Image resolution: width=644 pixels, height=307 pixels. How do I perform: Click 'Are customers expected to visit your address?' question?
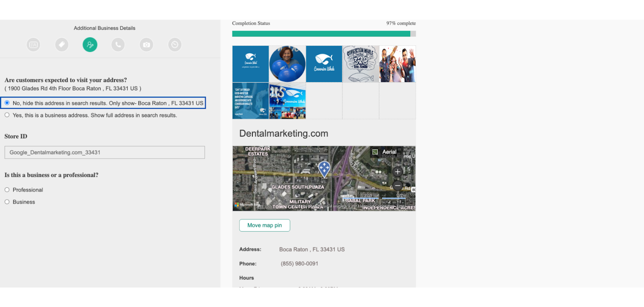66,80
